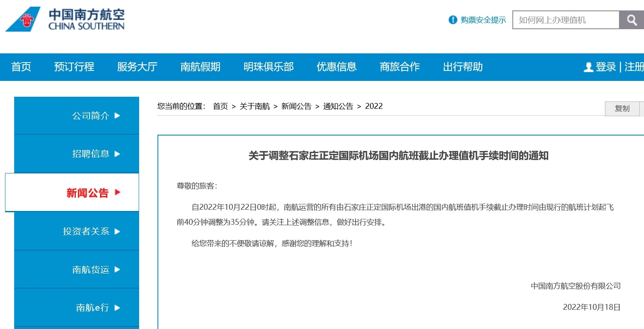Expand arrow beside 公司简介
Viewport: 644px width, 329px height.
tap(117, 116)
